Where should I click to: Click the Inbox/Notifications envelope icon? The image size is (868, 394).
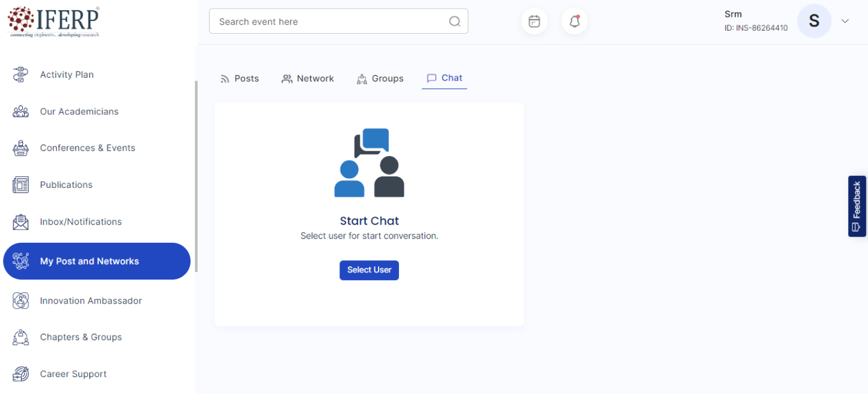pos(20,222)
